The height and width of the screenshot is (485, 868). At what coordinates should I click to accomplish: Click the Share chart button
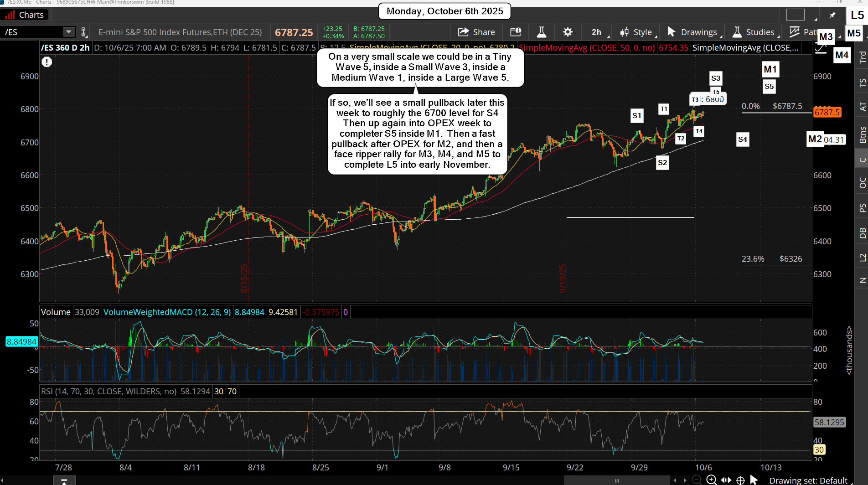476,32
